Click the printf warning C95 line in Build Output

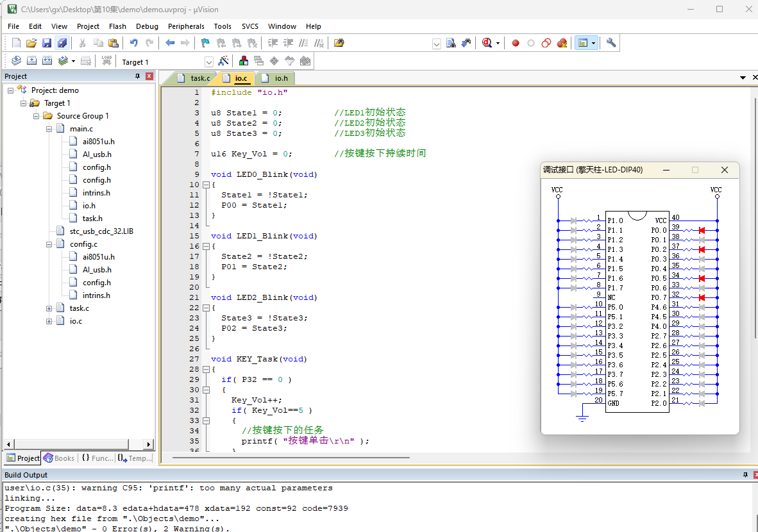[168, 488]
